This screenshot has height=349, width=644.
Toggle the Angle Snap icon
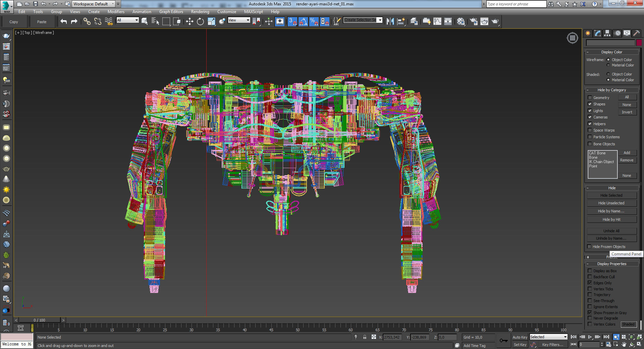point(303,21)
